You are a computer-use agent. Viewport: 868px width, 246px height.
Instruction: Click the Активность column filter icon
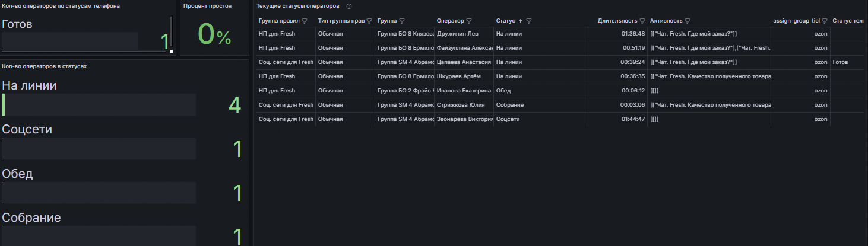click(688, 21)
